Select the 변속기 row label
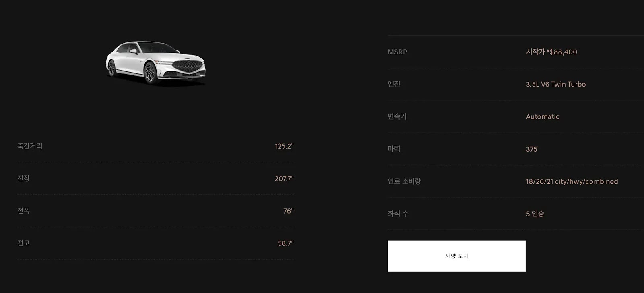 tap(397, 116)
